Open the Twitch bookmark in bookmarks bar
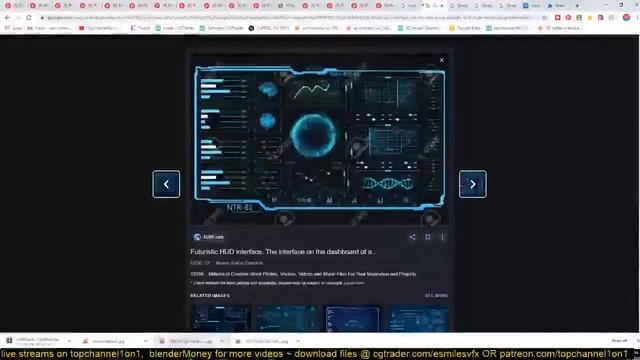The image size is (640, 360). click(x=140, y=28)
